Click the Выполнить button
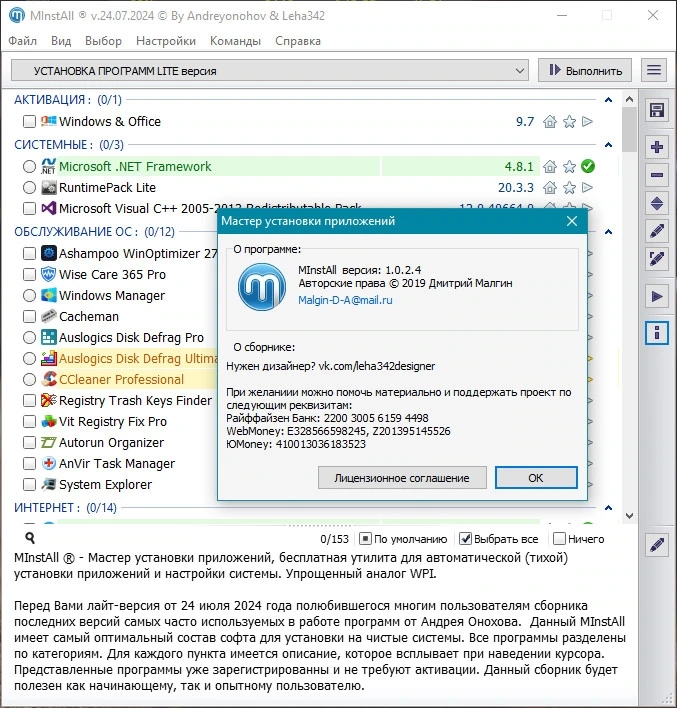The height and width of the screenshot is (708, 677). click(x=585, y=70)
